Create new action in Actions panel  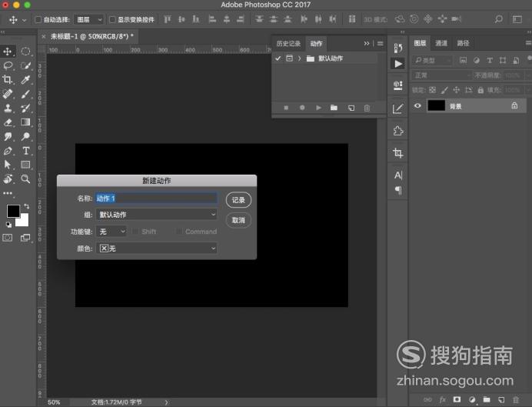(351, 108)
